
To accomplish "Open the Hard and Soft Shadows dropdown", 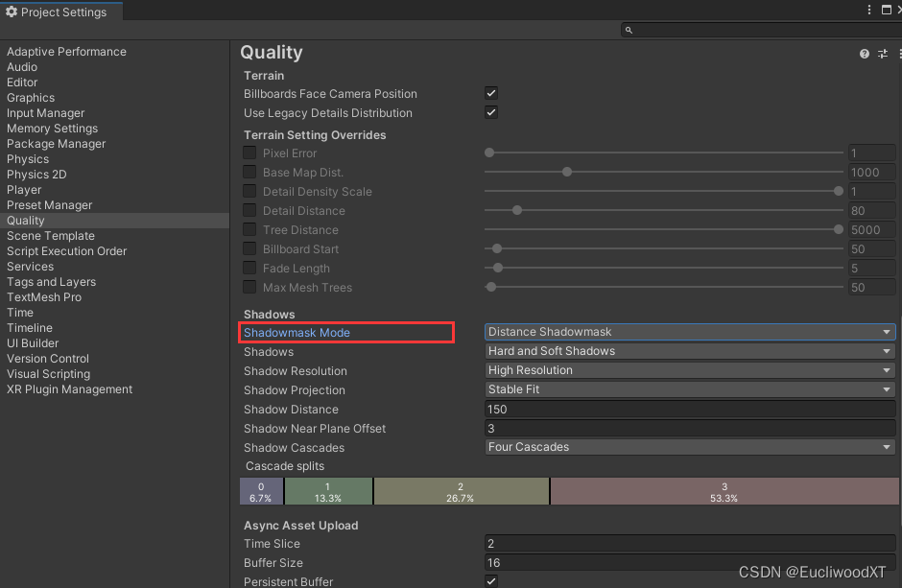I will tap(690, 351).
